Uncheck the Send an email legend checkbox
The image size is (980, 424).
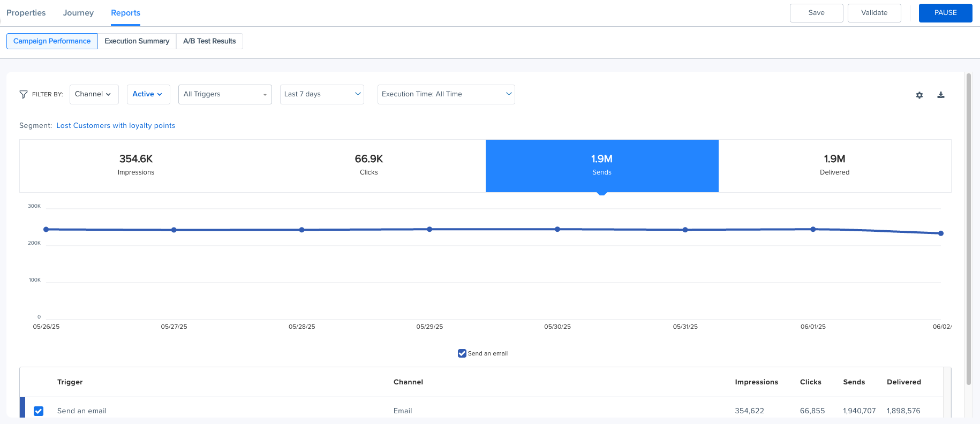pos(462,353)
